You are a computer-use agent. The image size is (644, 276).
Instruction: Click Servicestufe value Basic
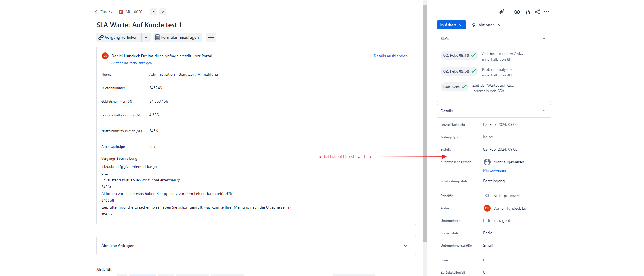point(487,233)
